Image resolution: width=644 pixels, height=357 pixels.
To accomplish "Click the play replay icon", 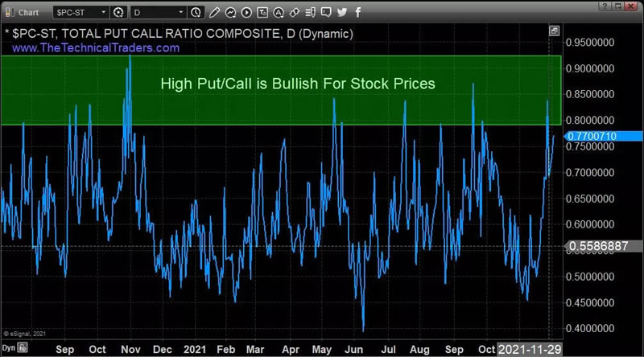I will tap(246, 12).
